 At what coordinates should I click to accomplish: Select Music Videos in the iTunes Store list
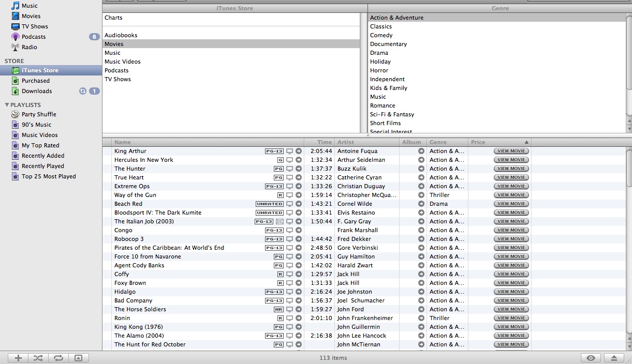point(231,62)
